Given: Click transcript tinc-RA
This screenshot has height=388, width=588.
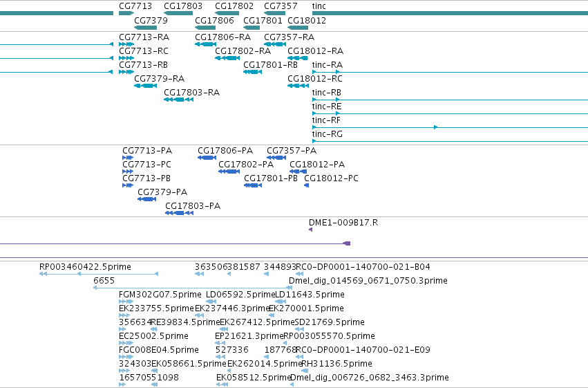Looking at the screenshot, I should click(x=450, y=72).
